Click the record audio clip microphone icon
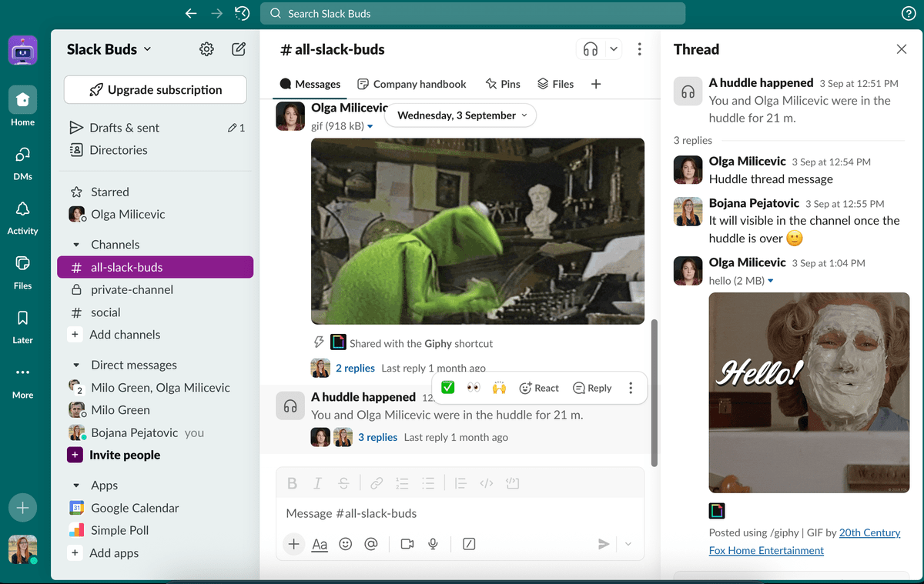The height and width of the screenshot is (584, 924). click(x=434, y=544)
